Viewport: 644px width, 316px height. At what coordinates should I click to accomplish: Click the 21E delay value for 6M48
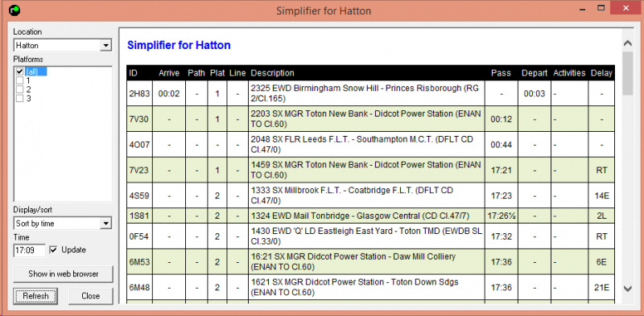point(601,287)
